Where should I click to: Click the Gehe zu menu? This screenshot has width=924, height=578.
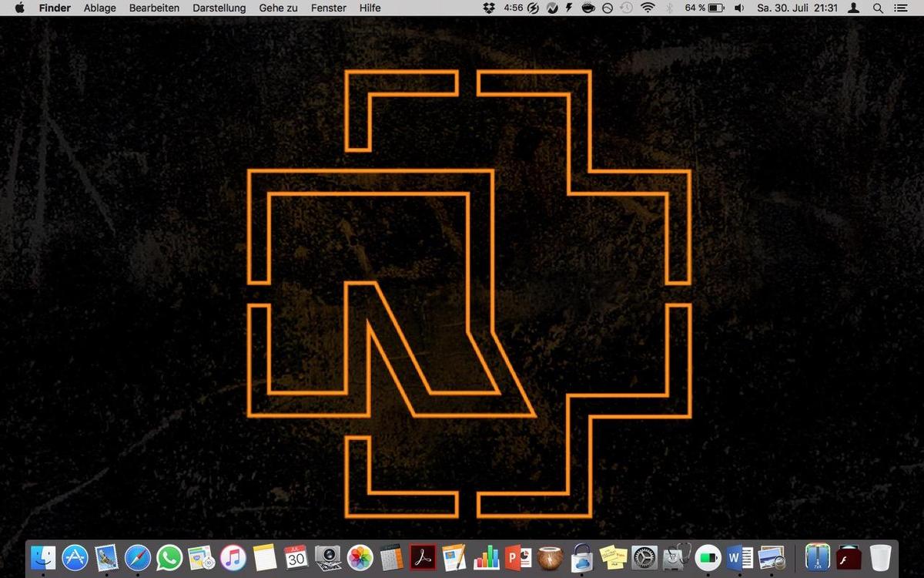tap(278, 8)
